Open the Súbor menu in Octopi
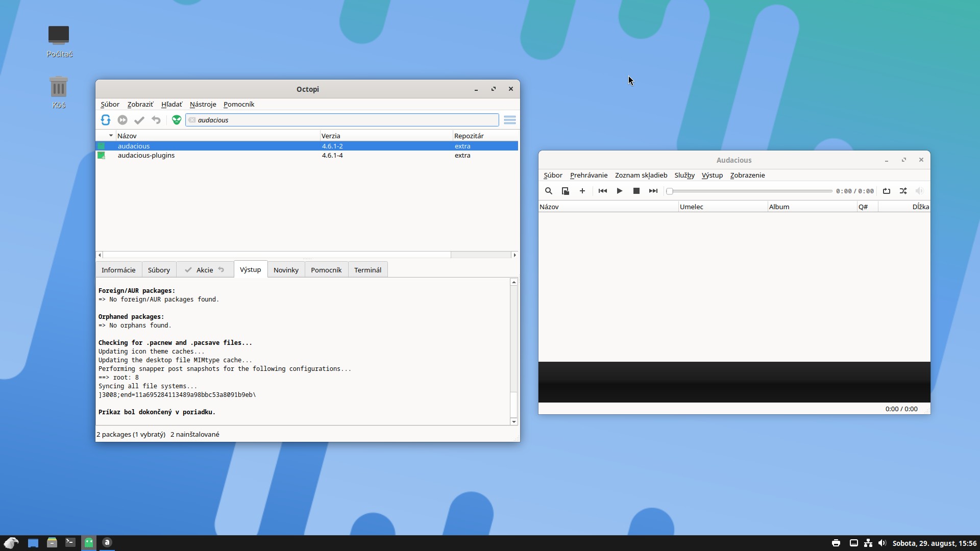This screenshot has height=551, width=980. (x=110, y=104)
